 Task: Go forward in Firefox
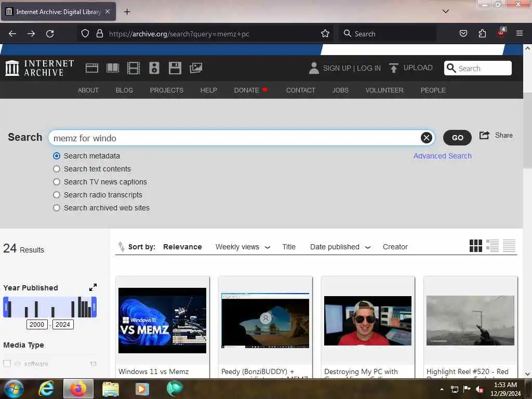coord(31,34)
